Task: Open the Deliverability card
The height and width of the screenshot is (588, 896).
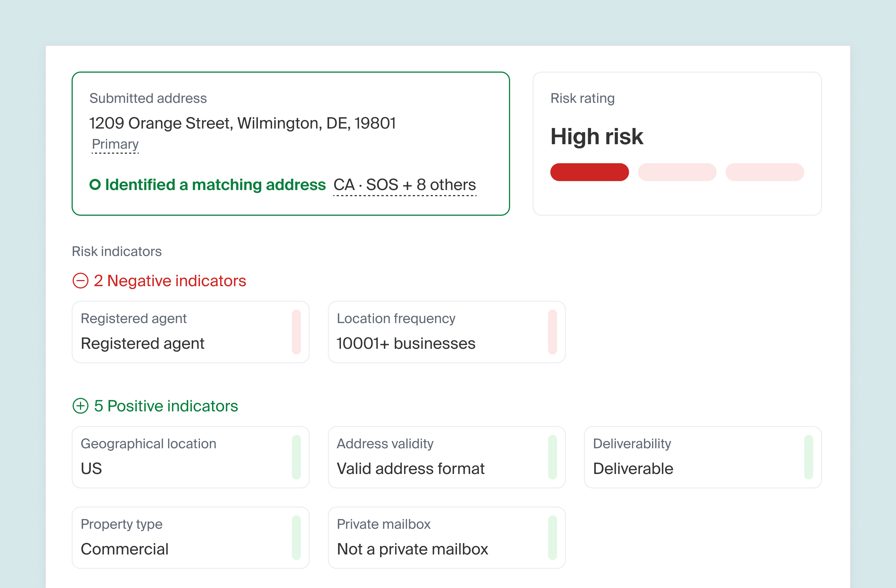Action: pyautogui.click(x=702, y=457)
